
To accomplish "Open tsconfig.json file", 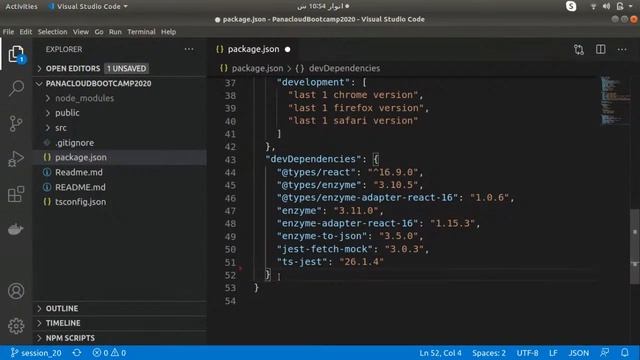I will click(80, 202).
